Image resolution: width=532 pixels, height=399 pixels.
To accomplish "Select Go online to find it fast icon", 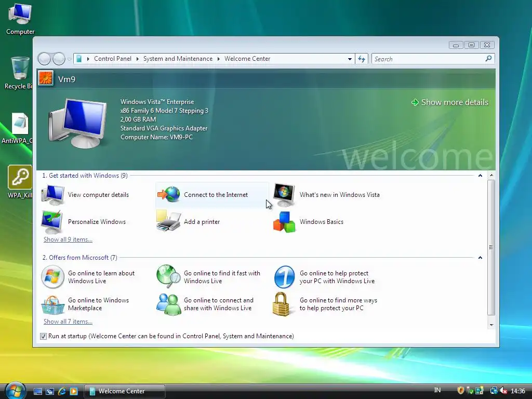I will pos(168,276).
